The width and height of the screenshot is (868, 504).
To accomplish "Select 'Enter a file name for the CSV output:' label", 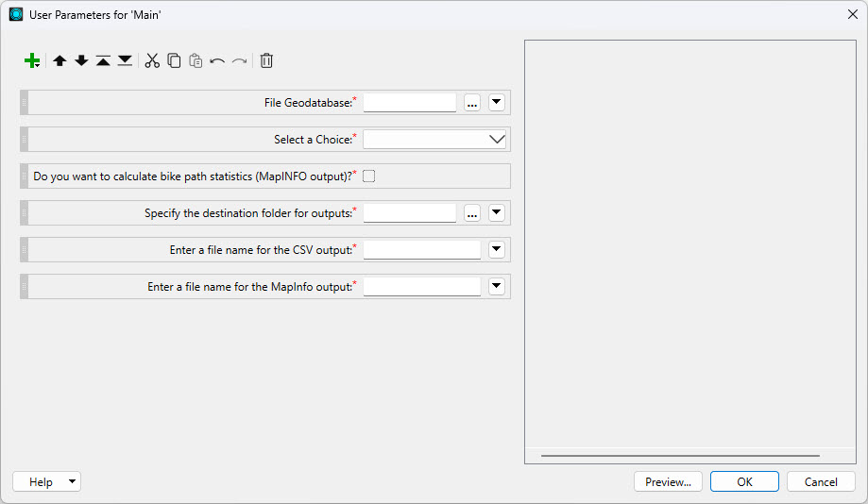I will (261, 250).
